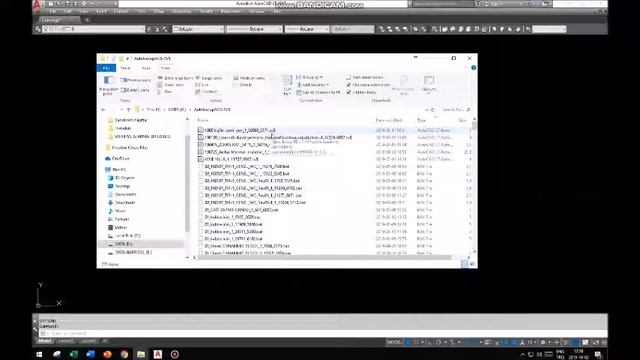640x360 pixels.
Task: Open Explorer folder Options
Action: (x=429, y=85)
